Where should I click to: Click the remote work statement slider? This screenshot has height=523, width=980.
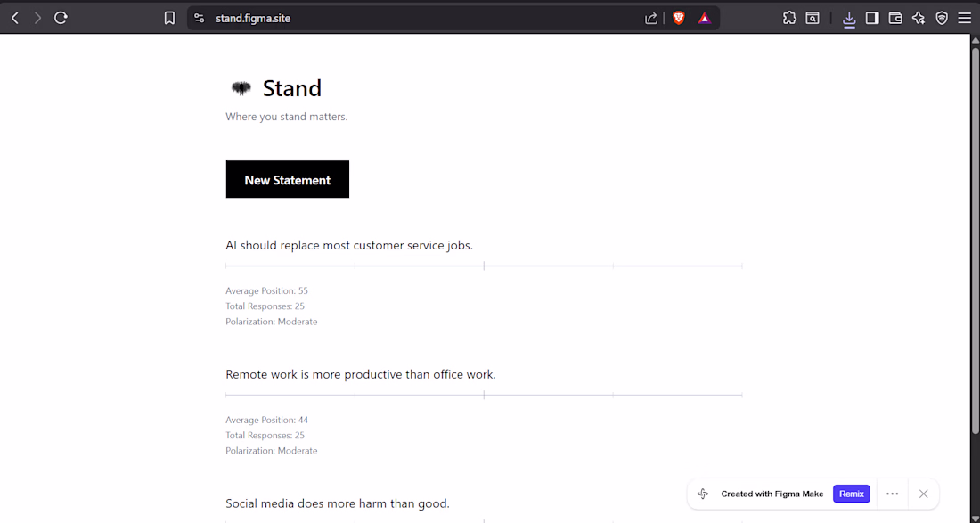pos(484,395)
